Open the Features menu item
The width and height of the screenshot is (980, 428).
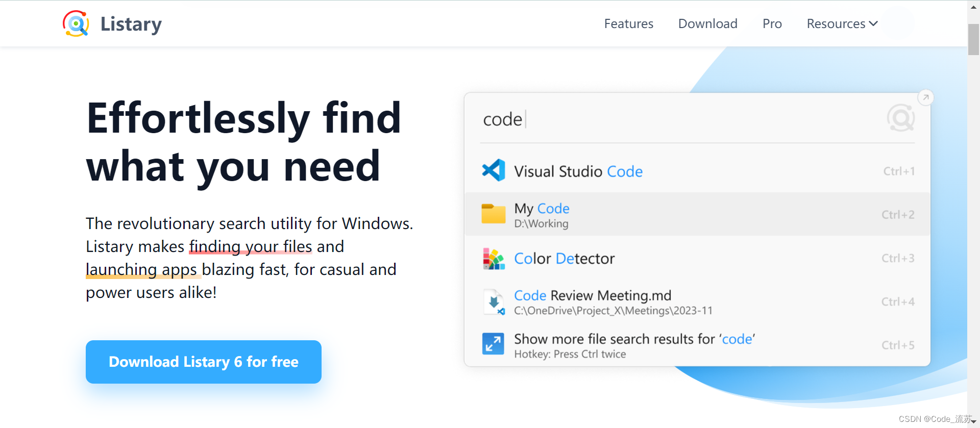click(628, 23)
